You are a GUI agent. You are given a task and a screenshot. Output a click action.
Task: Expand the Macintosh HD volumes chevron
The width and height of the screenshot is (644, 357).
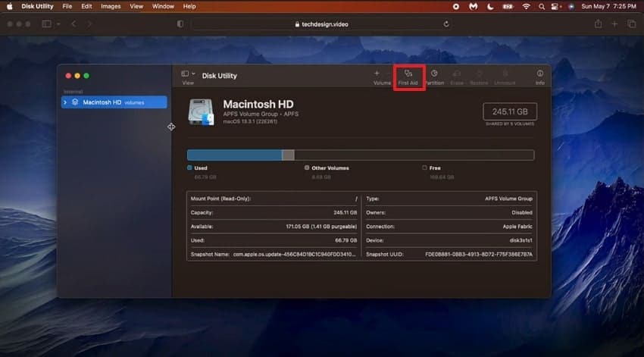click(65, 102)
